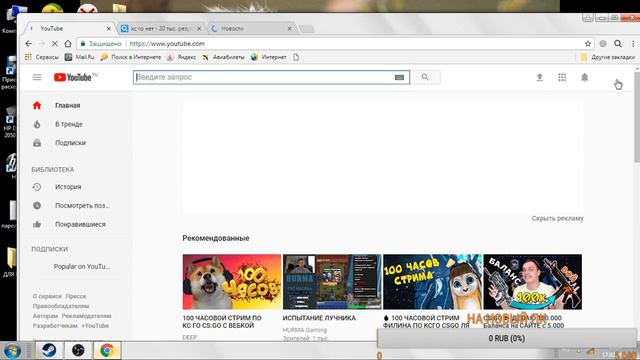The width and height of the screenshot is (640, 360).
Task: Click Правообладателям footer link
Action: [61, 306]
